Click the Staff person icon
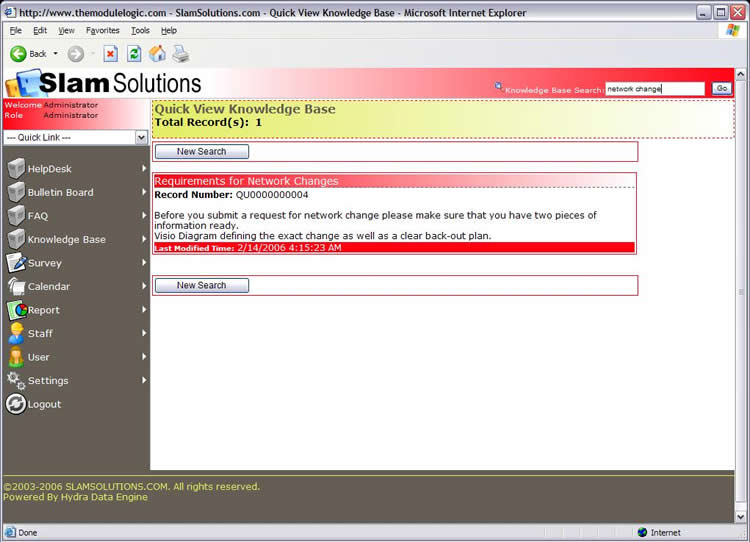 16,333
